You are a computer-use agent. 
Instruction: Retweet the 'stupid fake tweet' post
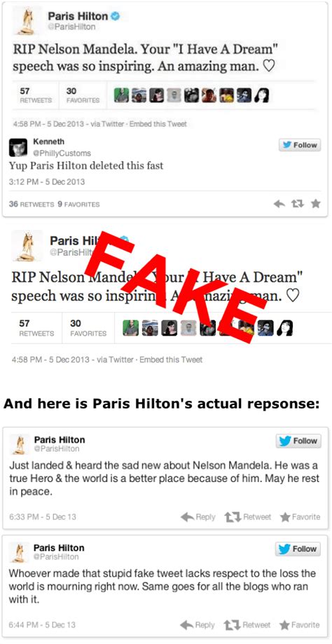point(248,624)
